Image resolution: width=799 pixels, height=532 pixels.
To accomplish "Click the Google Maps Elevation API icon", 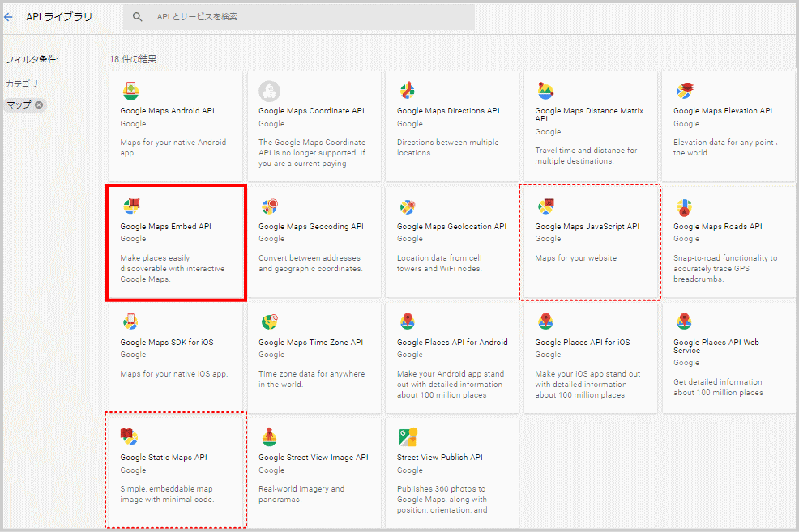I will point(685,91).
